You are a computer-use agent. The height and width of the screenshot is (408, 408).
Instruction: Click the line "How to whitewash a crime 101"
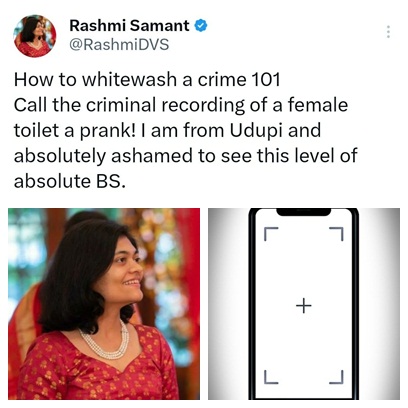click(147, 79)
